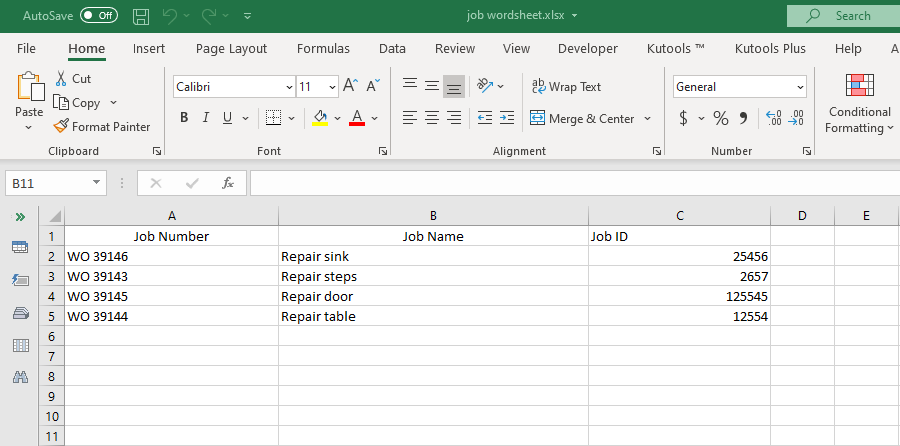Image resolution: width=900 pixels, height=446 pixels.
Task: Click the Middle Align icon
Action: coord(432,86)
